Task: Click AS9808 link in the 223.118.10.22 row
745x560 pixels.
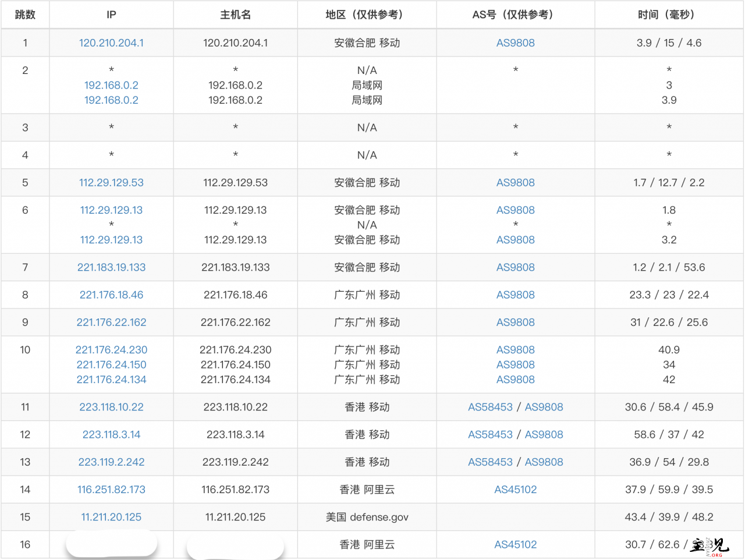Action: 544,407
